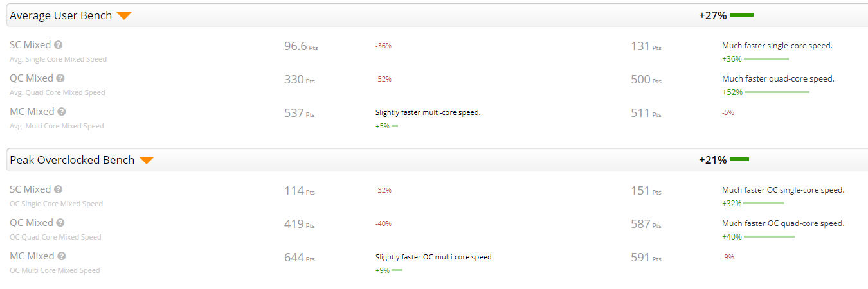The width and height of the screenshot is (868, 289).
Task: Click the 96.6 Pts single-core score
Action: pyautogui.click(x=301, y=46)
